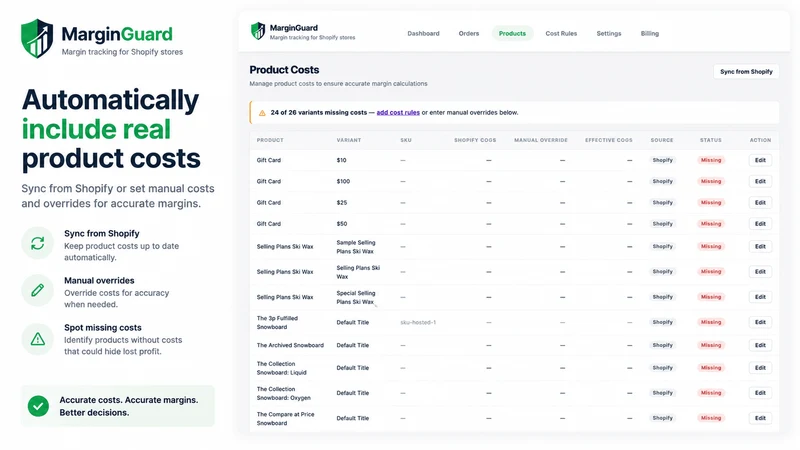Click The 3p Fulfilled Snowboard product name
Viewport: 800px width, 450px height.
(x=277, y=322)
